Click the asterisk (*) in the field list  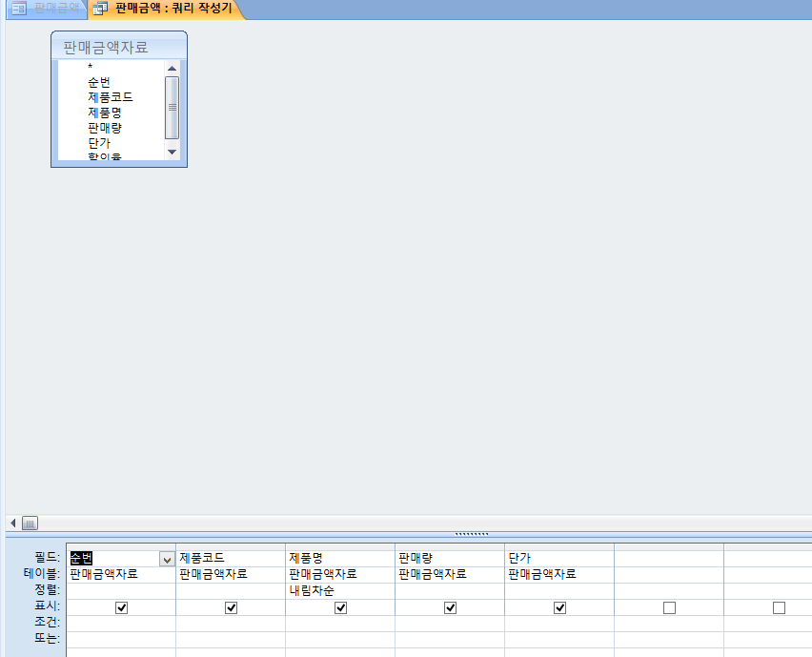pos(91,67)
